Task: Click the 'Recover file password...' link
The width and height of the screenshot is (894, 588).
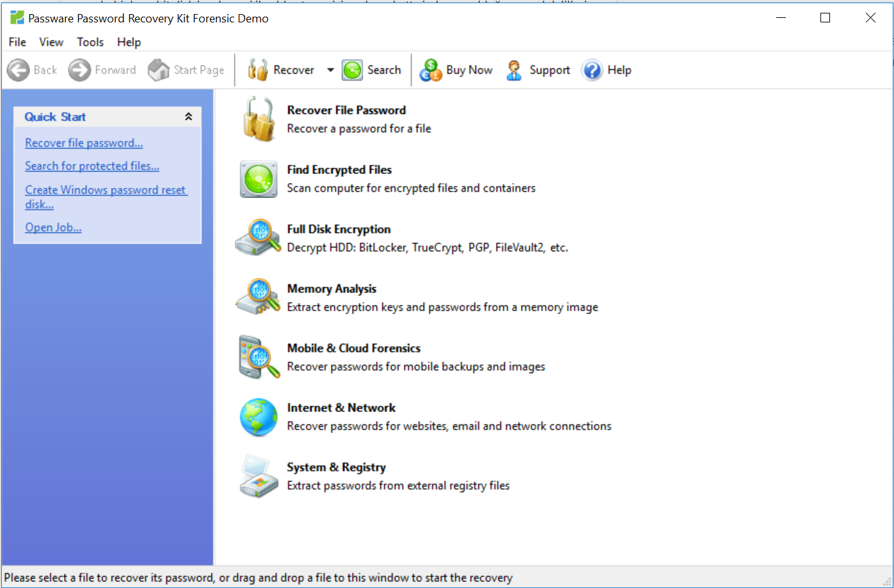Action: (84, 143)
